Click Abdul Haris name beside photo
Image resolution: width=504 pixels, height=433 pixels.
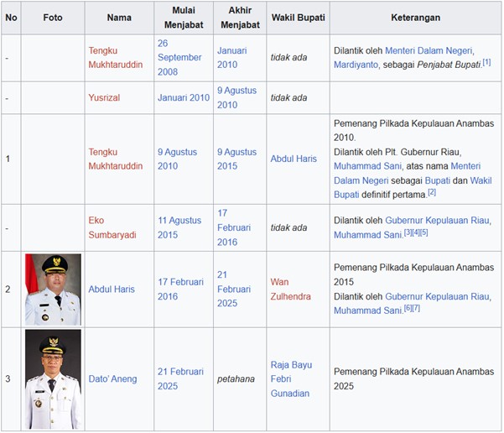click(x=112, y=290)
